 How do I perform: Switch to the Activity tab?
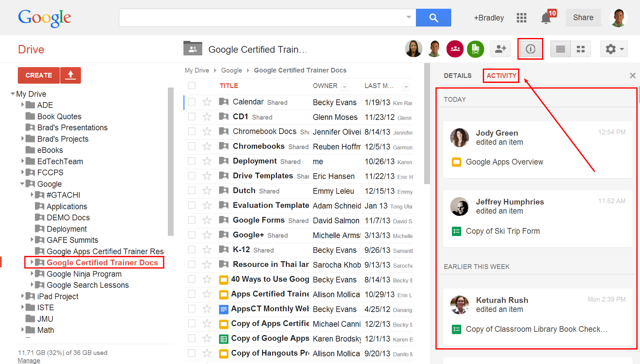coord(501,76)
